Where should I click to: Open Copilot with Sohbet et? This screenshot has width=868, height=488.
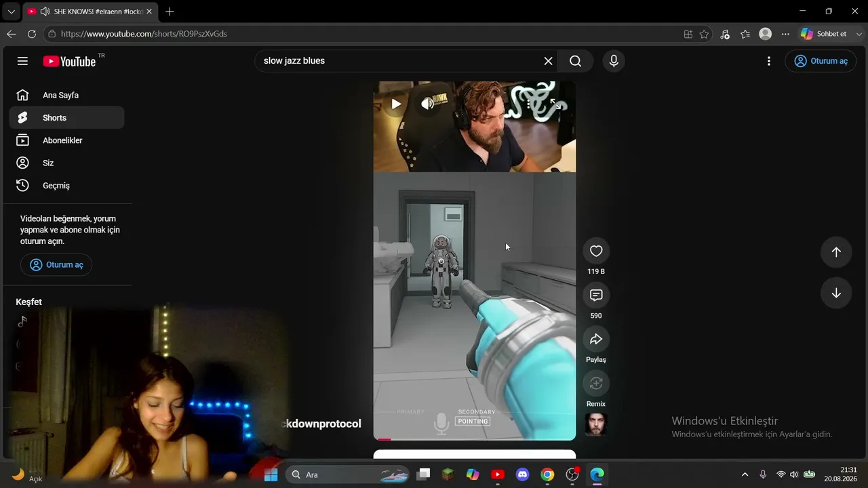824,34
